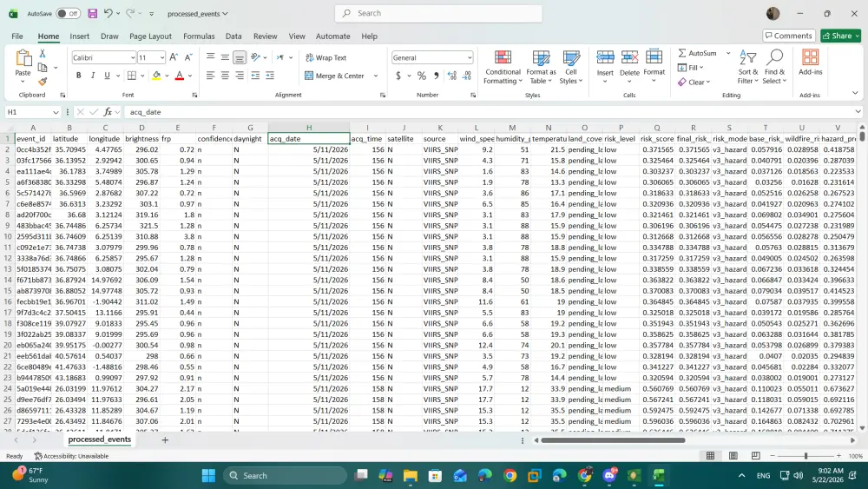
Task: Click the Copy icon in Clipboard group
Action: coord(42,68)
